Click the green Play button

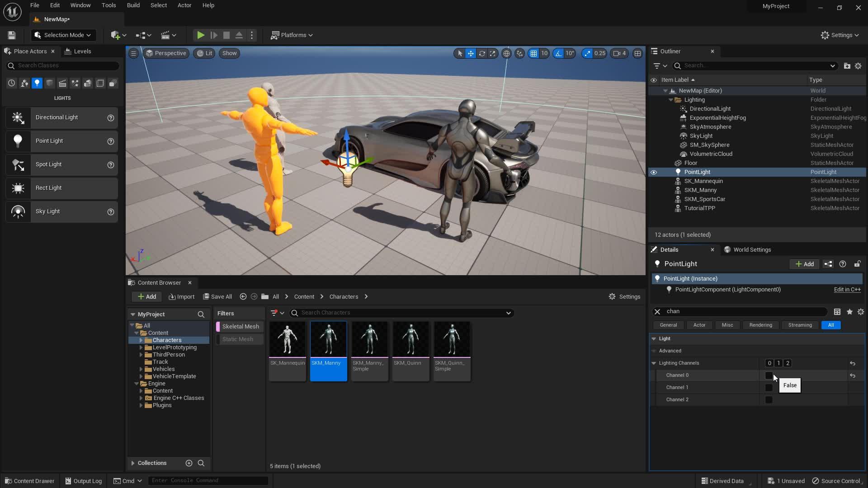click(200, 35)
